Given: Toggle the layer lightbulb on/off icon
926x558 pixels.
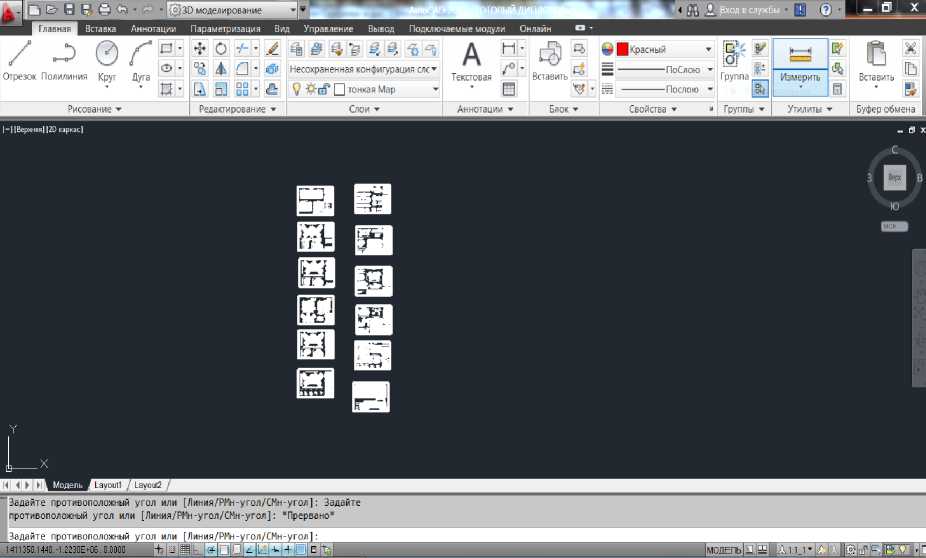Looking at the screenshot, I should coord(296,89).
